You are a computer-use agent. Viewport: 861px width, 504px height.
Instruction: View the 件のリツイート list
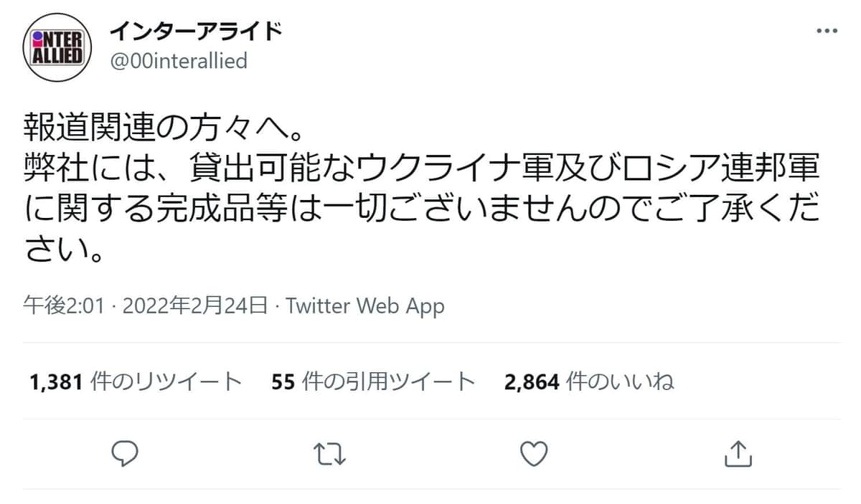tap(166, 381)
